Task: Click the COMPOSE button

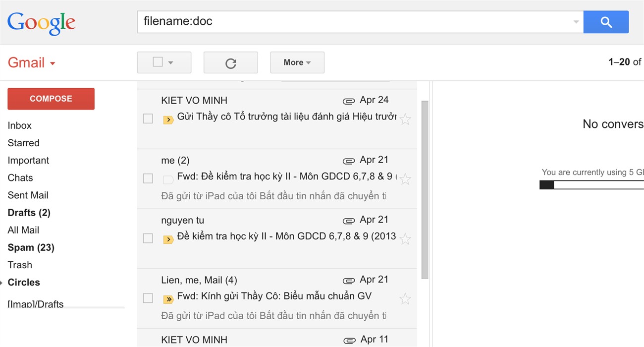Action: (51, 99)
